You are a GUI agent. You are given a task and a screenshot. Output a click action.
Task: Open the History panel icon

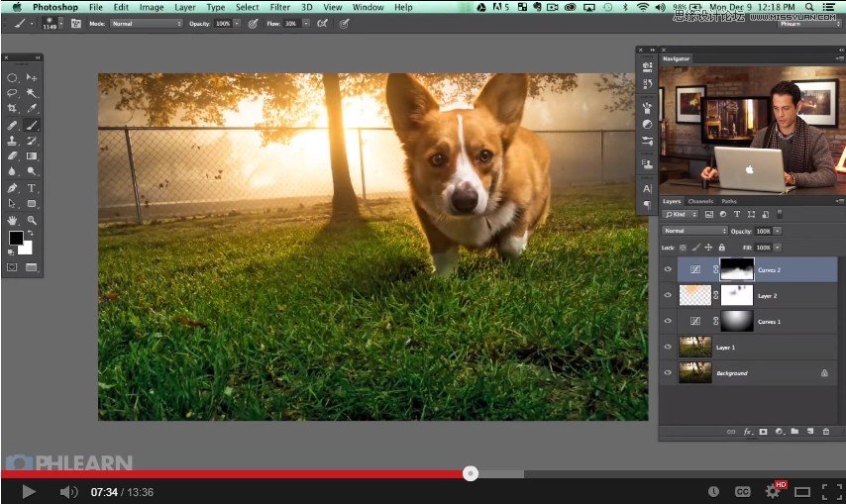point(647,83)
